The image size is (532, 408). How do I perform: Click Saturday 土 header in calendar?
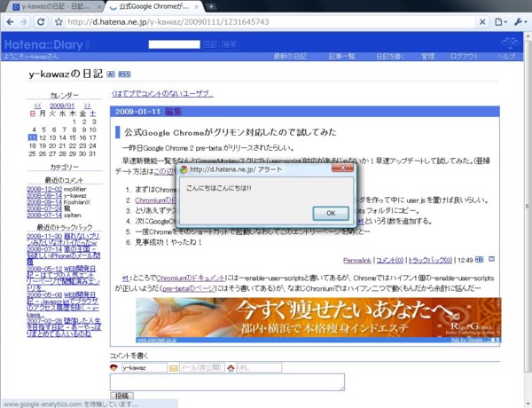click(93, 114)
